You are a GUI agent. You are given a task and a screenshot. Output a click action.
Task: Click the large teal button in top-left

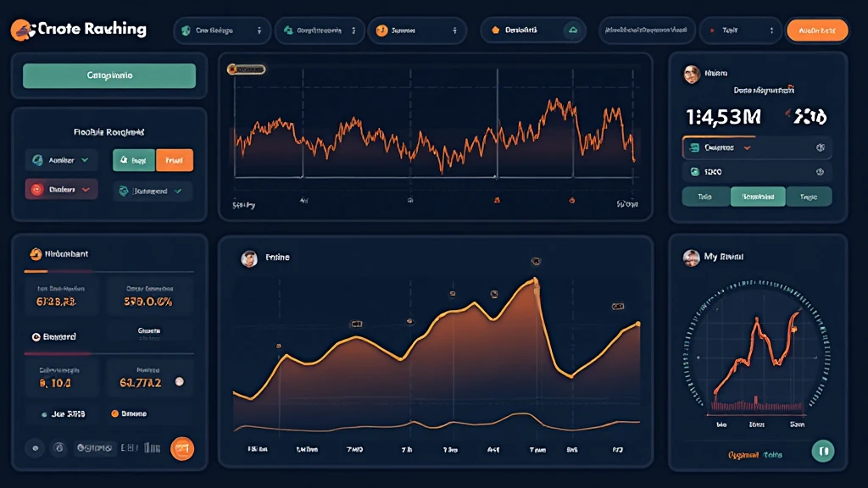(x=109, y=75)
